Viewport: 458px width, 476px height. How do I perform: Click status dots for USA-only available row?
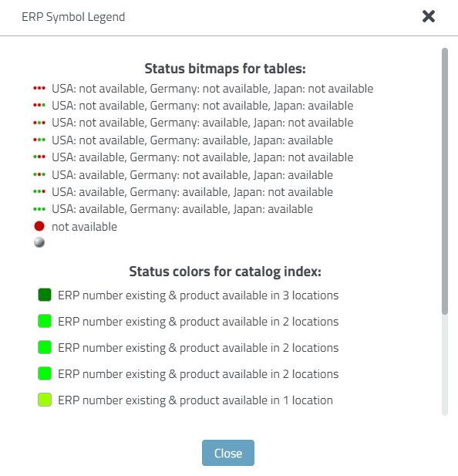click(x=39, y=157)
